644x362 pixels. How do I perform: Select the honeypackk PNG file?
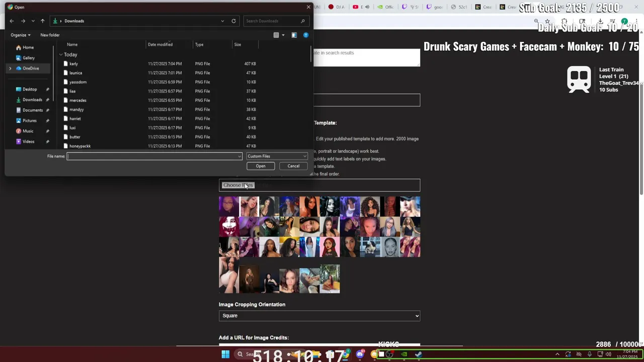[x=160, y=146]
